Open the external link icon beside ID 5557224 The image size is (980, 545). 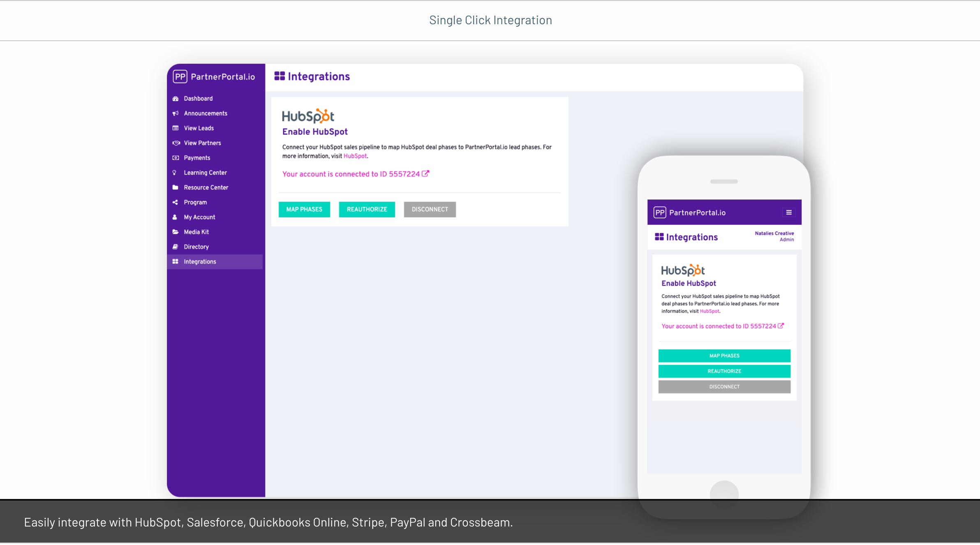pos(425,173)
